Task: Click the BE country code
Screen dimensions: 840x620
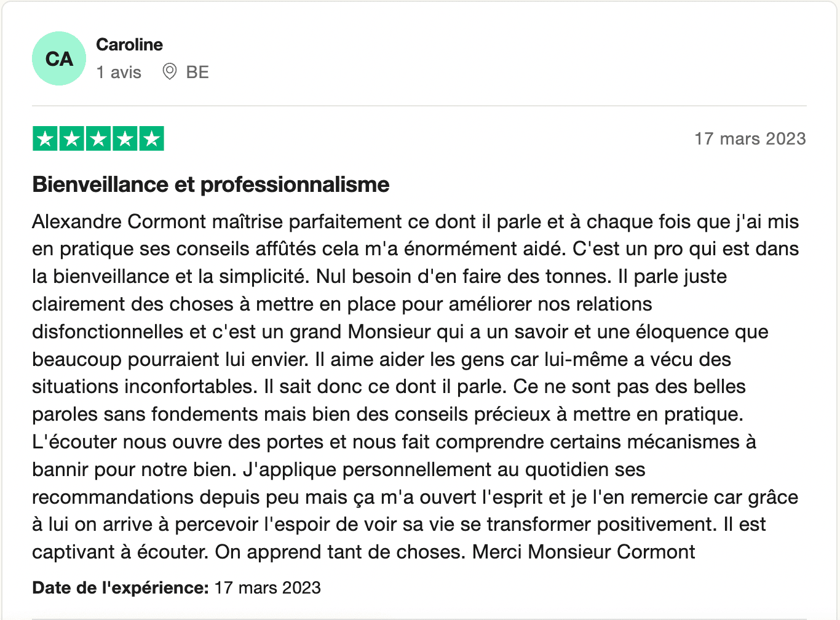Action: (x=197, y=72)
